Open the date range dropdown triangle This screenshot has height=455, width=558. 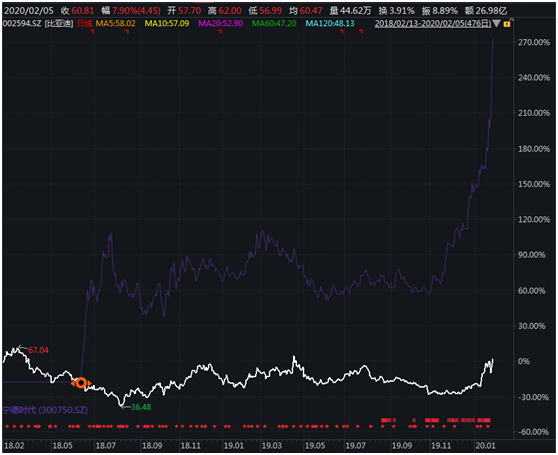[x=496, y=24]
